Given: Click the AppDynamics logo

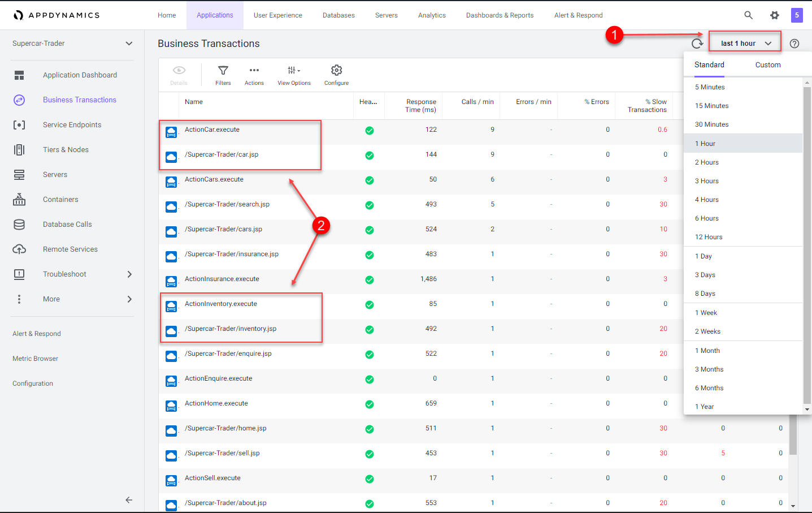Looking at the screenshot, I should pyautogui.click(x=57, y=15).
